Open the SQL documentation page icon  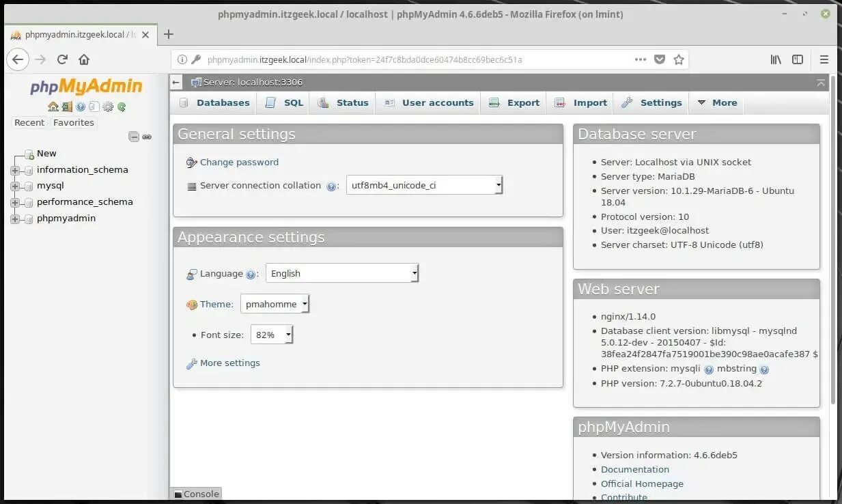pyautogui.click(x=94, y=107)
